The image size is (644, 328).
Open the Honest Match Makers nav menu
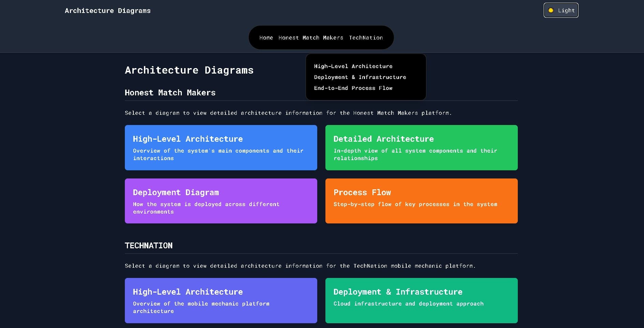[311, 37]
